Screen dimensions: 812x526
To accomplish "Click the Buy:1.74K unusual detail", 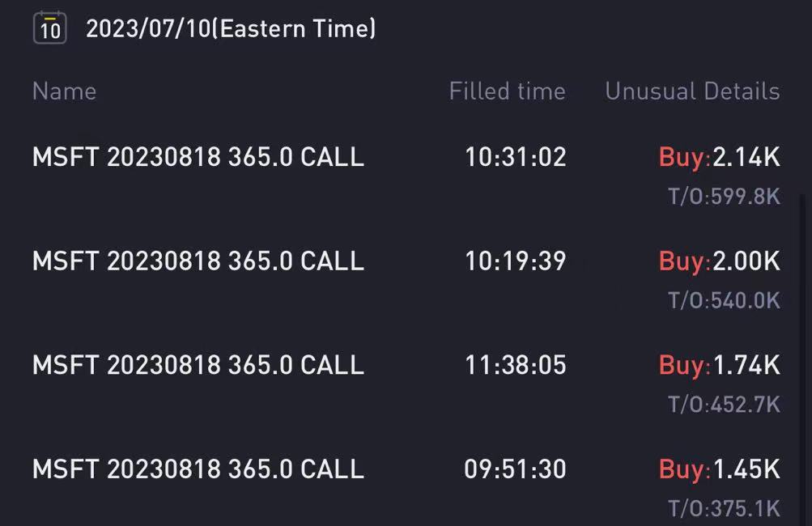I will pyautogui.click(x=719, y=365).
